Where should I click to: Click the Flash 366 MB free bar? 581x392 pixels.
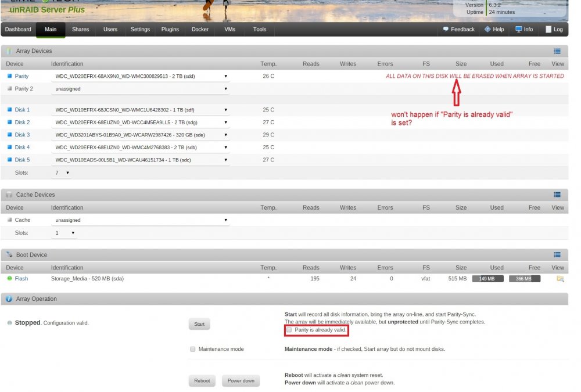tap(524, 279)
